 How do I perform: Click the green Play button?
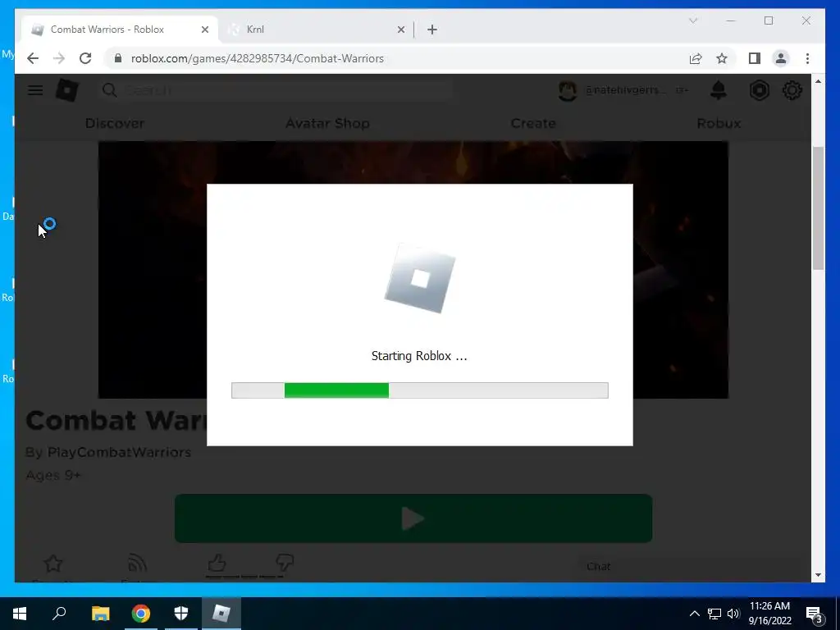click(x=413, y=518)
